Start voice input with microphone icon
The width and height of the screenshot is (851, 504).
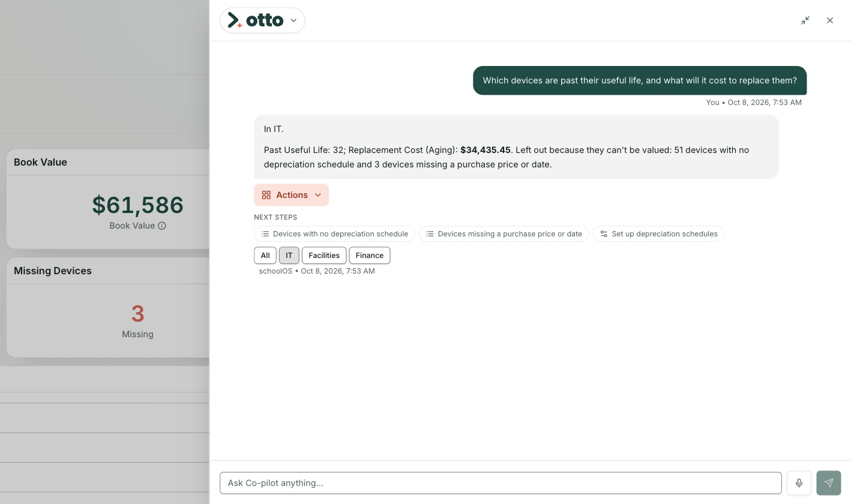[x=799, y=483]
